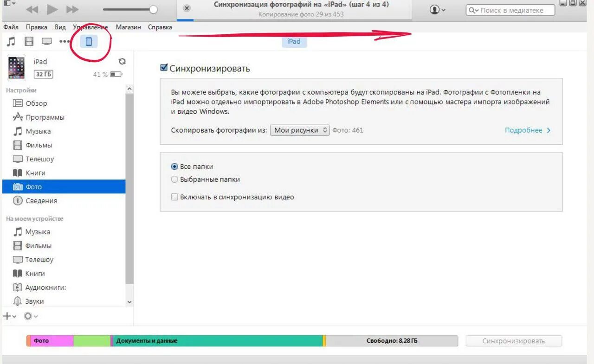
Task: Click the Синхронизировать button at bottom
Action: (x=514, y=341)
